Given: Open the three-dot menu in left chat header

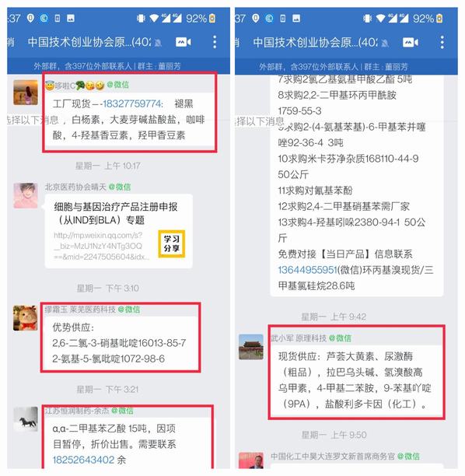Looking at the screenshot, I should coord(215,42).
